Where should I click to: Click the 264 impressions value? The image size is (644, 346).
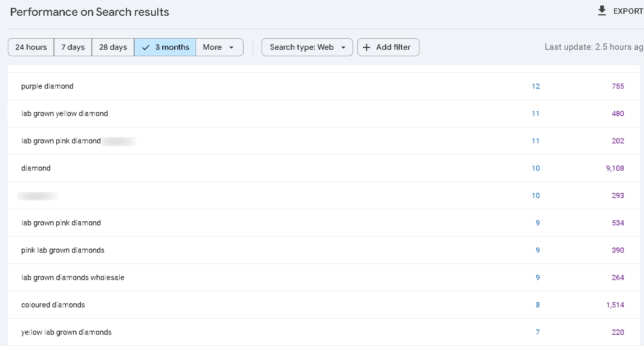click(x=618, y=278)
